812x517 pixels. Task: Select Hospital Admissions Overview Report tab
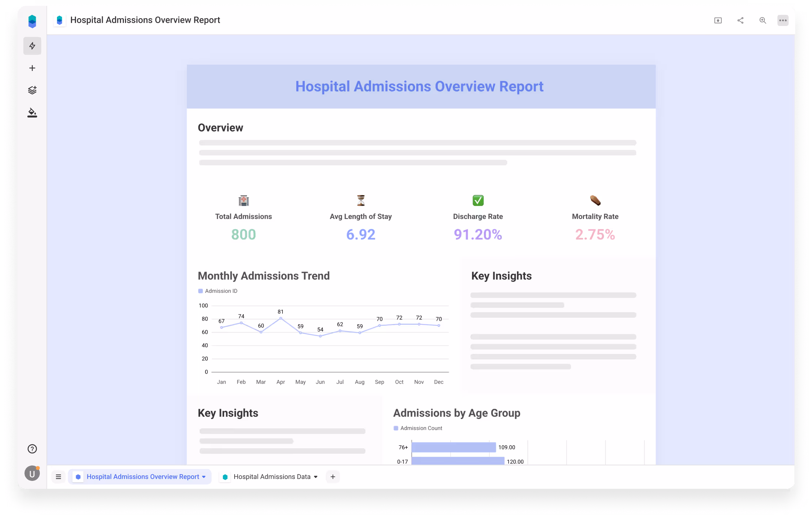click(x=143, y=477)
